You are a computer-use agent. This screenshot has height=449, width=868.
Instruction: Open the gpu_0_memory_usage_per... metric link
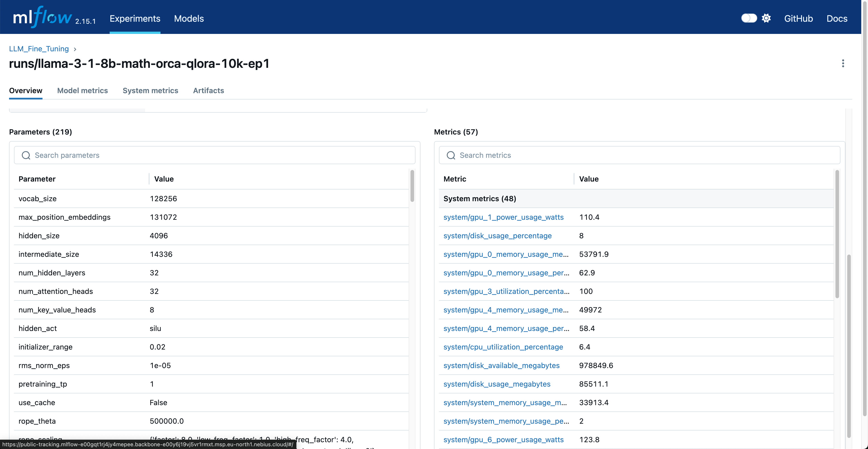(x=506, y=273)
